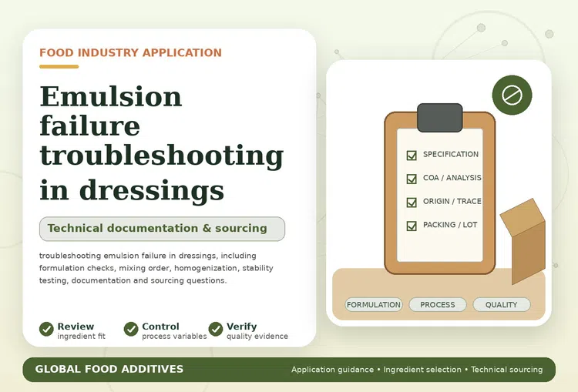Click the Verify green checkmark icon
The width and height of the screenshot is (578, 392).
point(216,329)
